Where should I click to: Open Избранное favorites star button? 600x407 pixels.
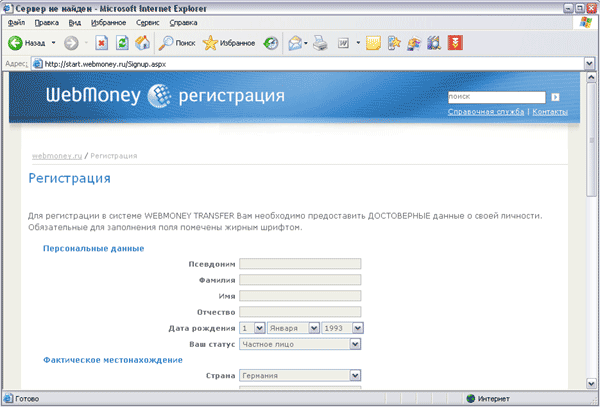pyautogui.click(x=229, y=43)
